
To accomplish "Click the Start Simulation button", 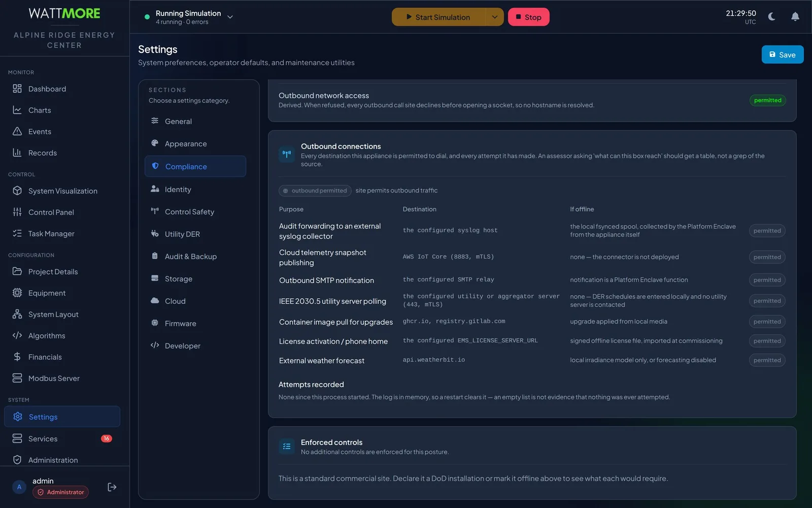I will pyautogui.click(x=438, y=17).
